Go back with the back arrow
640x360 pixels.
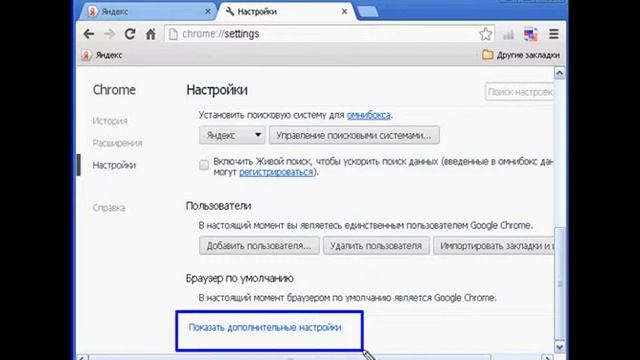pyautogui.click(x=89, y=34)
